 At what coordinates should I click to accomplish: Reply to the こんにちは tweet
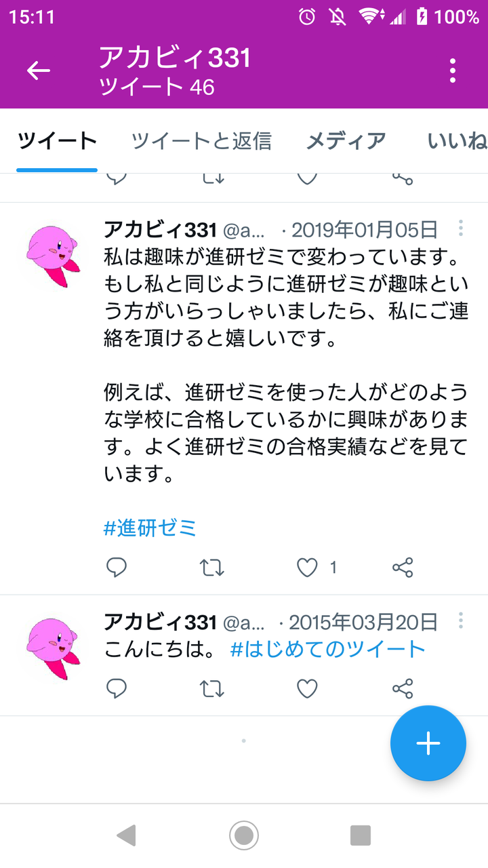tap(117, 689)
